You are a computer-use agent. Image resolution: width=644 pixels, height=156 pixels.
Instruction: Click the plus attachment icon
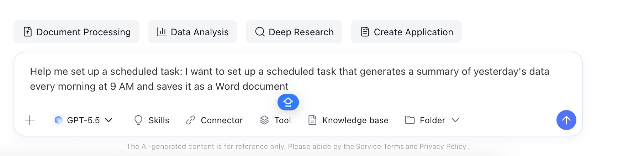pos(30,120)
